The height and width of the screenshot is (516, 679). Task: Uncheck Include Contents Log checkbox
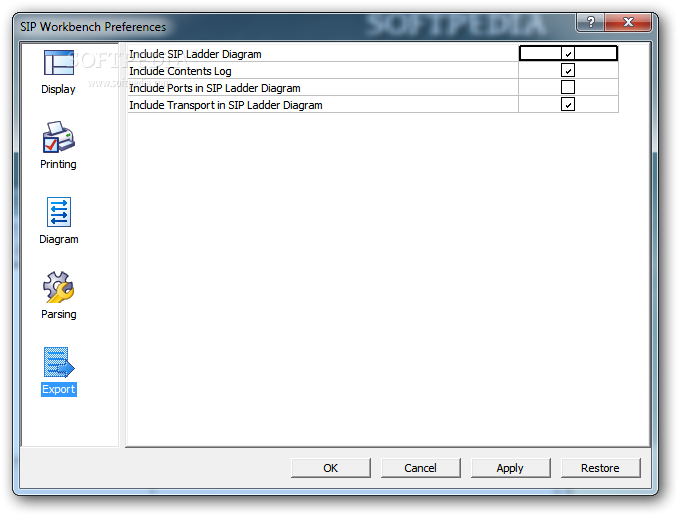568,70
